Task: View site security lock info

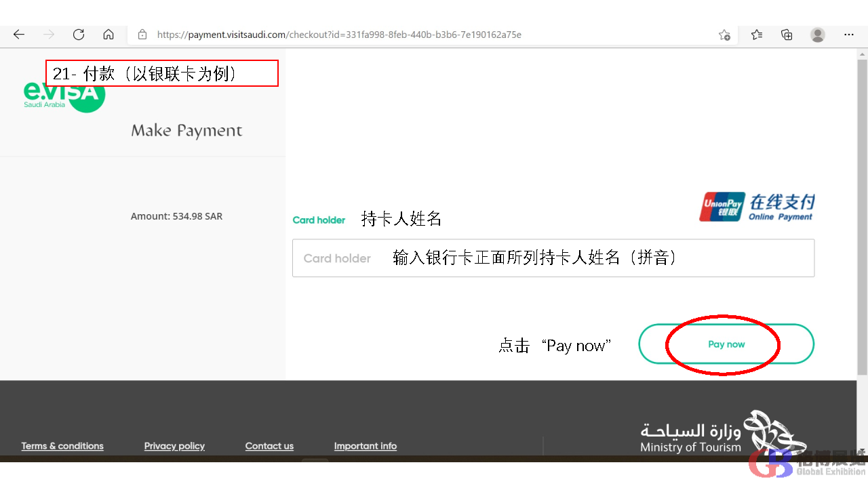Action: [142, 35]
